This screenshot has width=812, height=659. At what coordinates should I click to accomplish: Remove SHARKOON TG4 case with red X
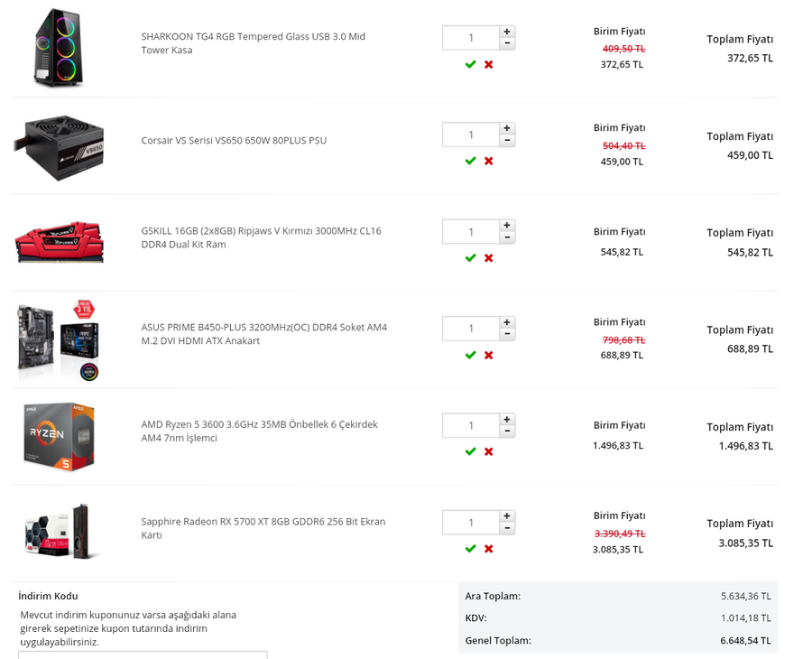tap(489, 64)
